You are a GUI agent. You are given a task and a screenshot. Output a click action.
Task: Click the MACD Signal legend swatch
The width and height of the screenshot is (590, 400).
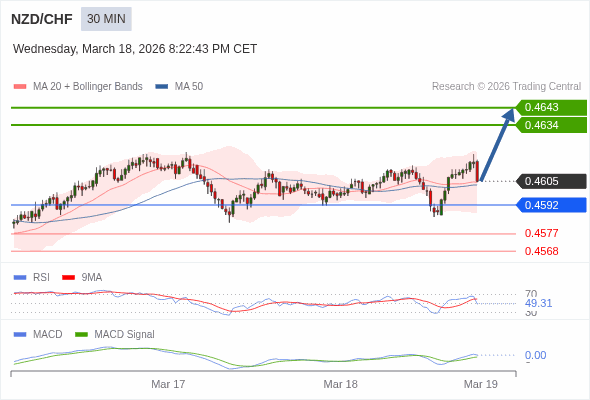(82, 335)
